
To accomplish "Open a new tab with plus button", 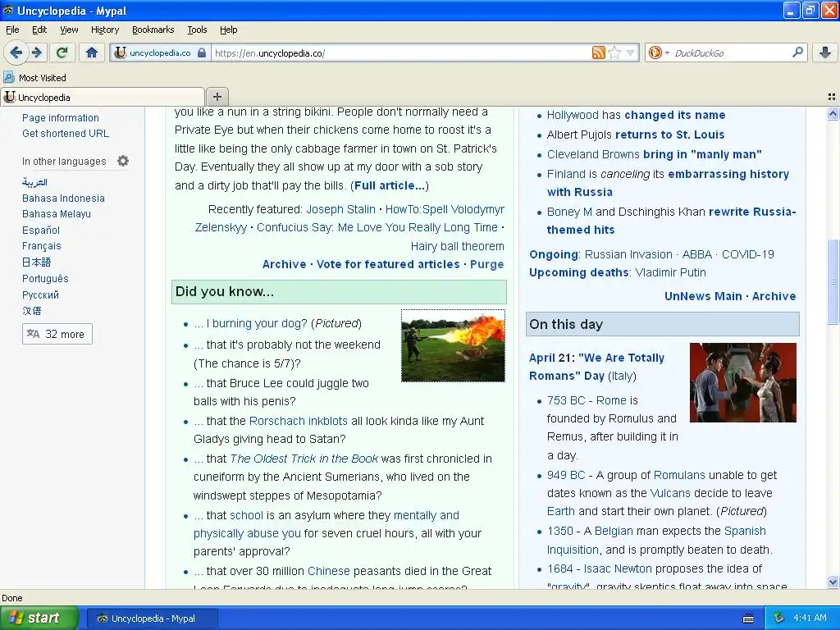I will pos(217,97).
